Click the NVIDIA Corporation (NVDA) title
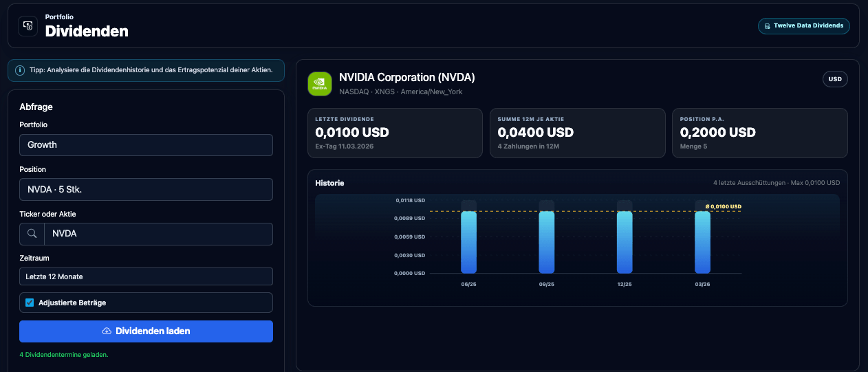Screen dimensions: 868x372 pyautogui.click(x=407, y=78)
